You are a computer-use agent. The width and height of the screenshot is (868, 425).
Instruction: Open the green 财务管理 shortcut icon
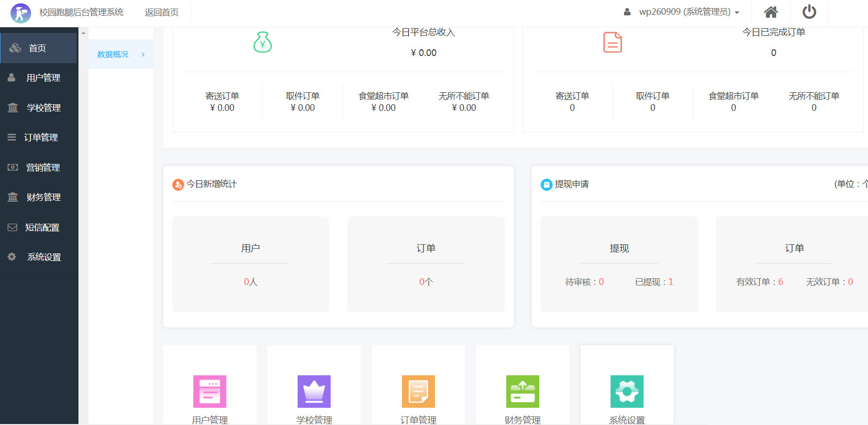click(523, 392)
